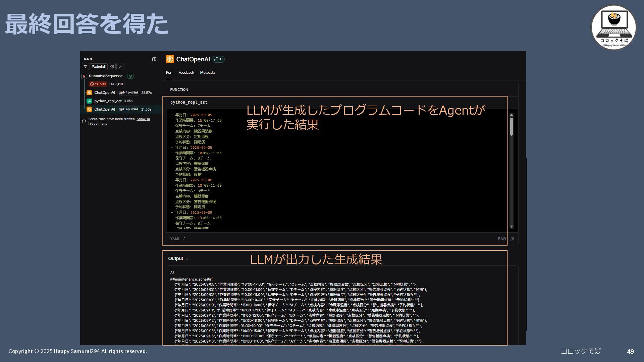Click scrollbar down arrow in function panel
644x362 pixels.
[x=512, y=227]
